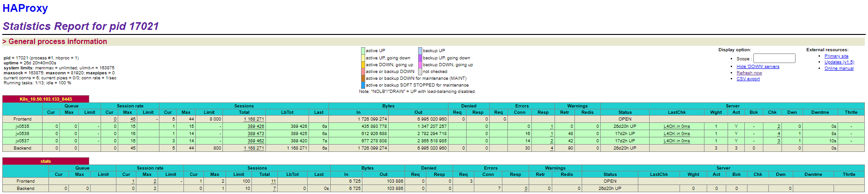This screenshot has width=868, height=194.
Task: Click the SOFT STOPPED blue legend swatch
Action: coord(363,85)
